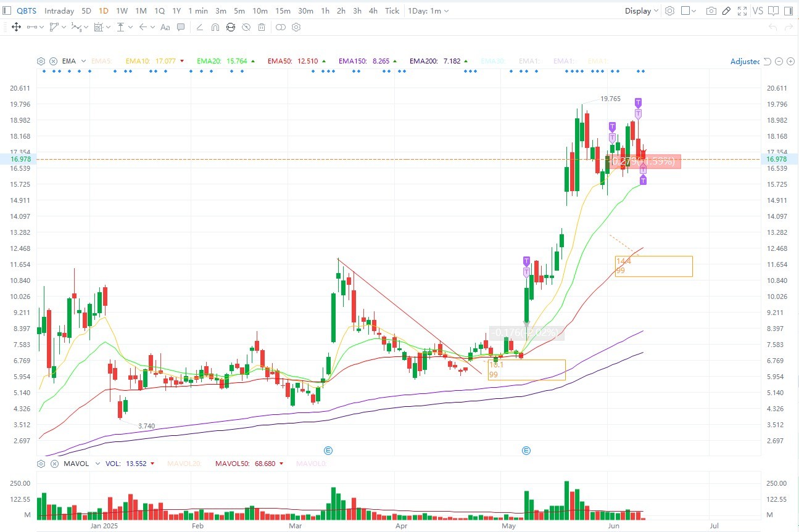This screenshot has width=799, height=532.
Task: Click the sync drawings icon
Action: coord(231,27)
